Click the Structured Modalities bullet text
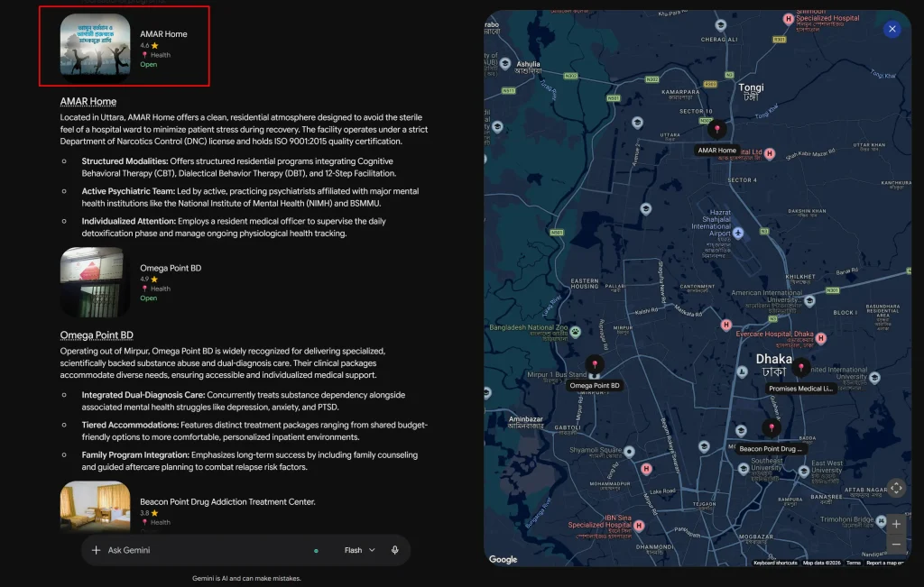 pos(238,167)
